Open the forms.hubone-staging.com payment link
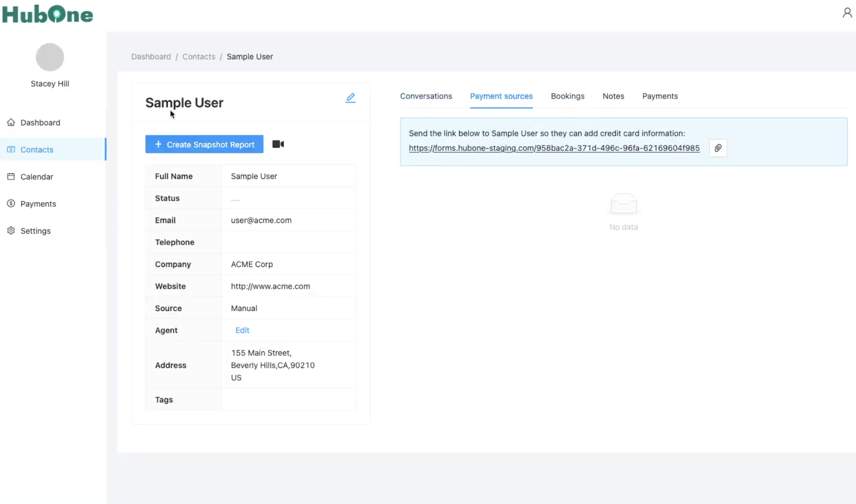Viewport: 856px width, 504px height. [x=554, y=148]
